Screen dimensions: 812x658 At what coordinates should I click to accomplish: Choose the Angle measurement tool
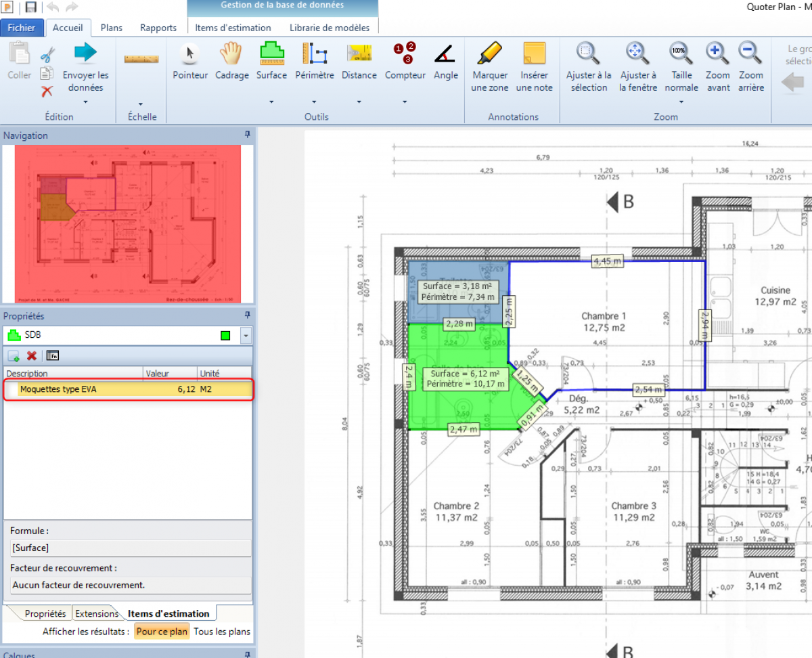(x=445, y=62)
